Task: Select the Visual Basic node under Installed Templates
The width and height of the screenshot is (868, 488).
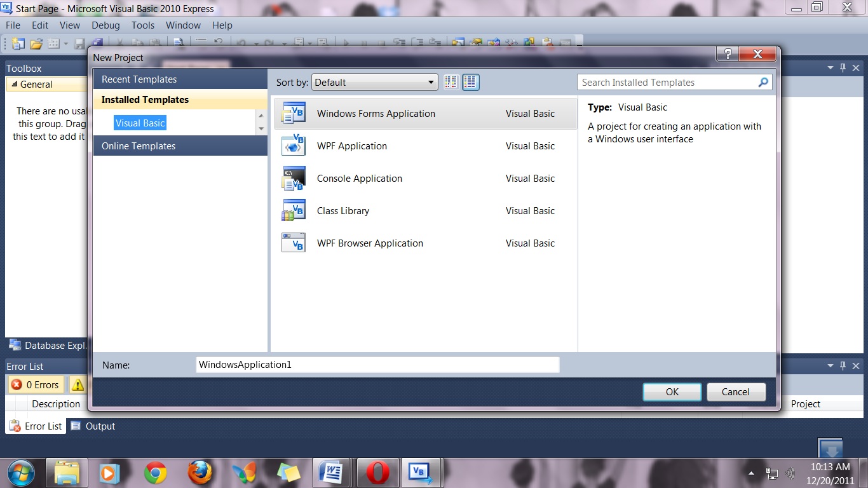Action: point(140,123)
